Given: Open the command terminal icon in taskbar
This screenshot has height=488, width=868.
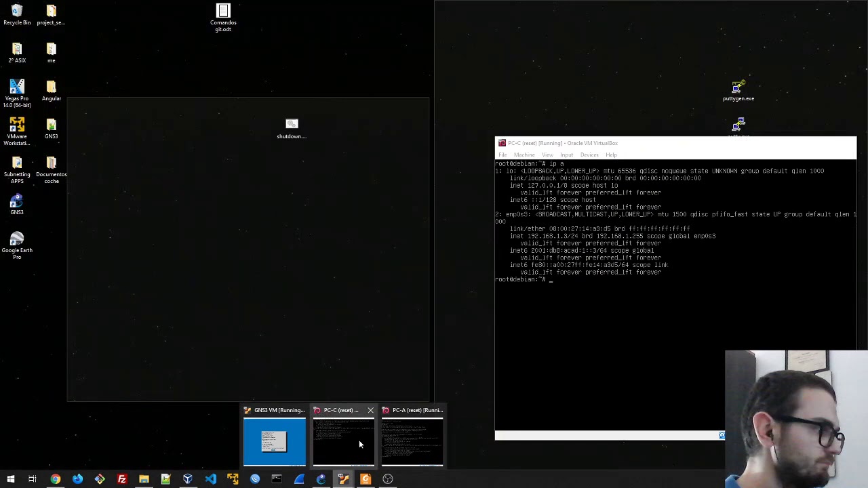Looking at the screenshot, I should pyautogui.click(x=277, y=479).
